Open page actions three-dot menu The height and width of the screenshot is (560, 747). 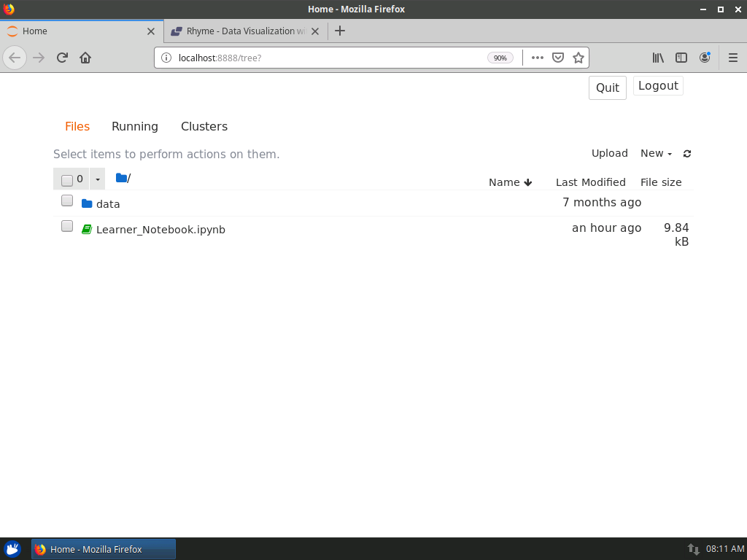[x=538, y=58]
